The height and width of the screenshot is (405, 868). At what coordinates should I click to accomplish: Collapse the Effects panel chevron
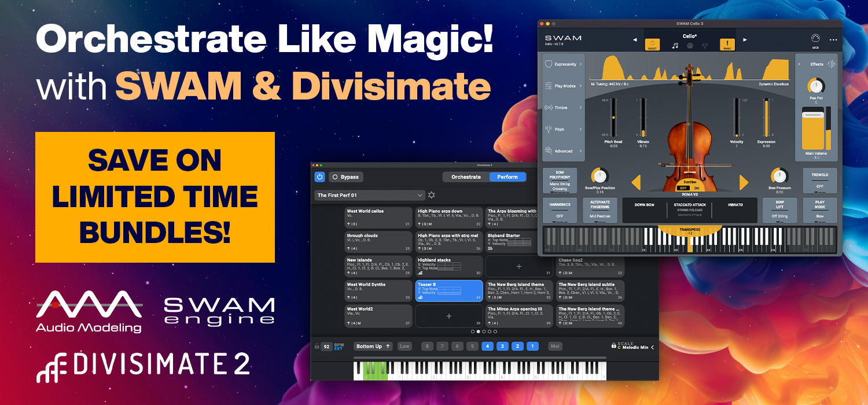pyautogui.click(x=800, y=64)
